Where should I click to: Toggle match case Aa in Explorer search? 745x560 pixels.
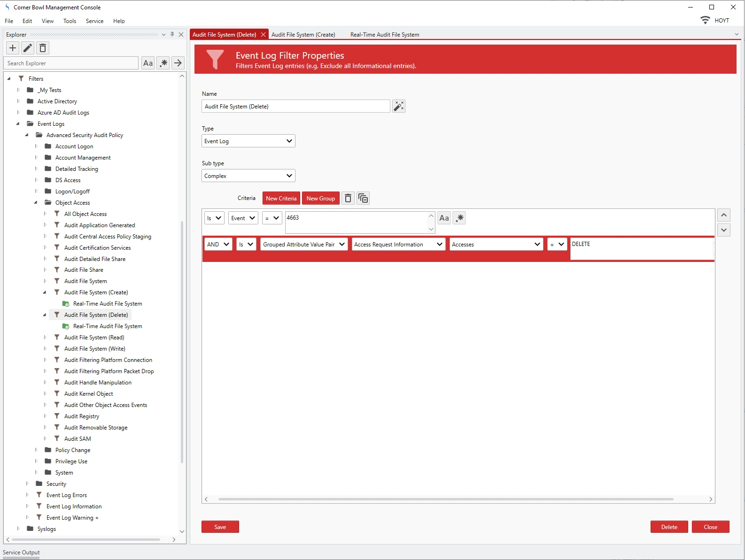148,63
